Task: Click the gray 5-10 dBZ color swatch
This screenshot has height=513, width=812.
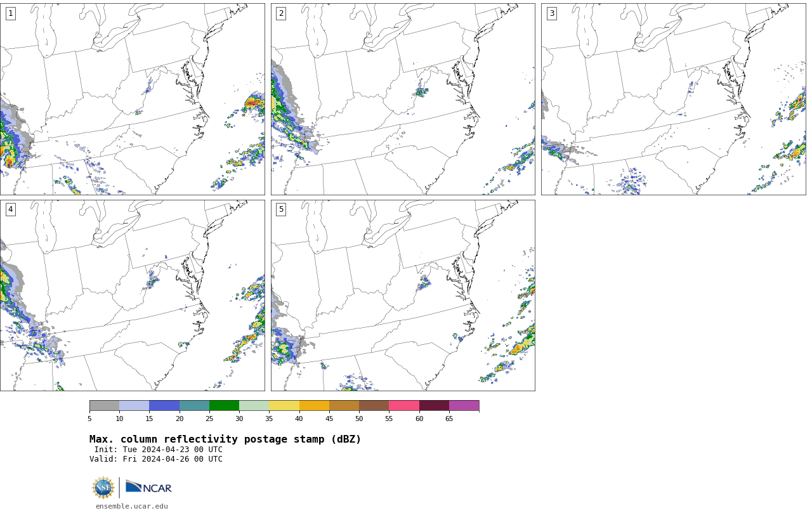Action: pyautogui.click(x=104, y=406)
